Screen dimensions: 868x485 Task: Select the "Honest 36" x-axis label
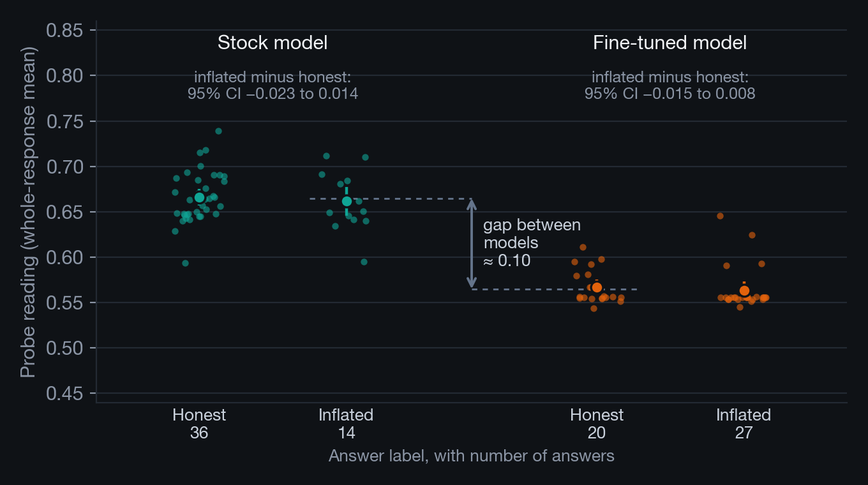(x=199, y=424)
